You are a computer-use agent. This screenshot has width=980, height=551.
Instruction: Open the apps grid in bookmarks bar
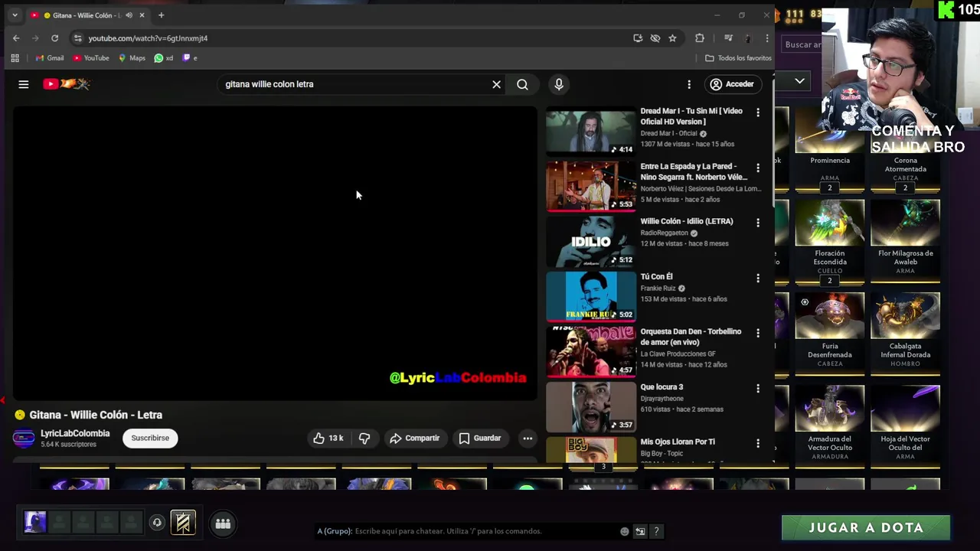point(15,58)
